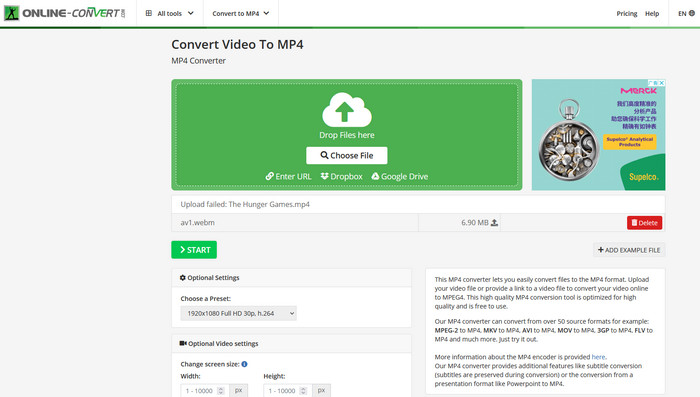Click the Choose File button

[347, 155]
